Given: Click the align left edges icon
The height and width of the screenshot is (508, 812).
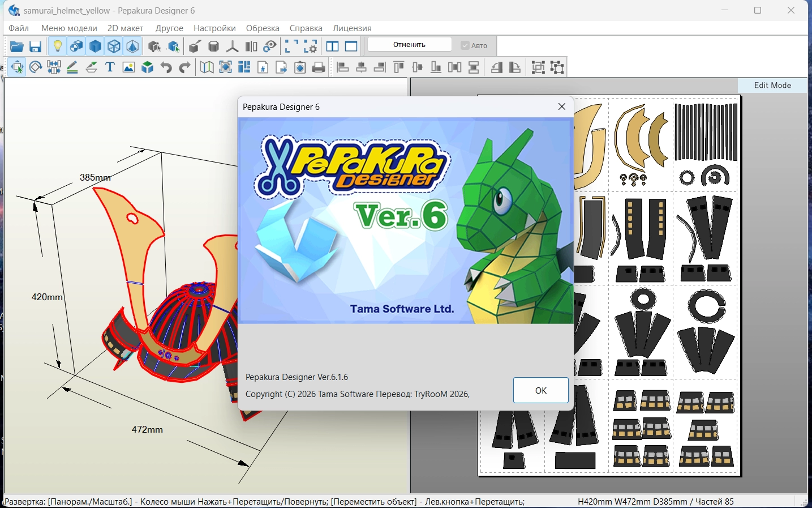Looking at the screenshot, I should [342, 67].
